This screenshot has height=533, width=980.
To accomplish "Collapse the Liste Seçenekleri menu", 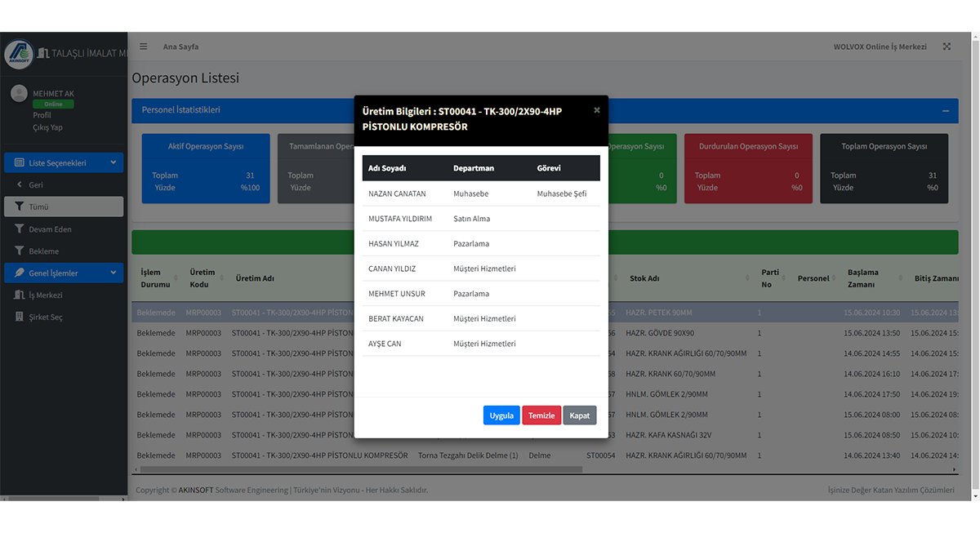I will click(113, 162).
